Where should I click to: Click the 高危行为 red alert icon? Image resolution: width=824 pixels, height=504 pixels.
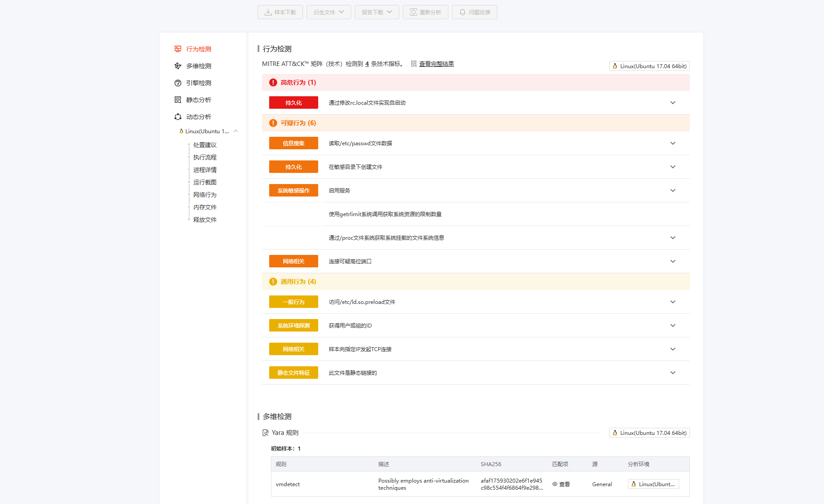tap(273, 82)
